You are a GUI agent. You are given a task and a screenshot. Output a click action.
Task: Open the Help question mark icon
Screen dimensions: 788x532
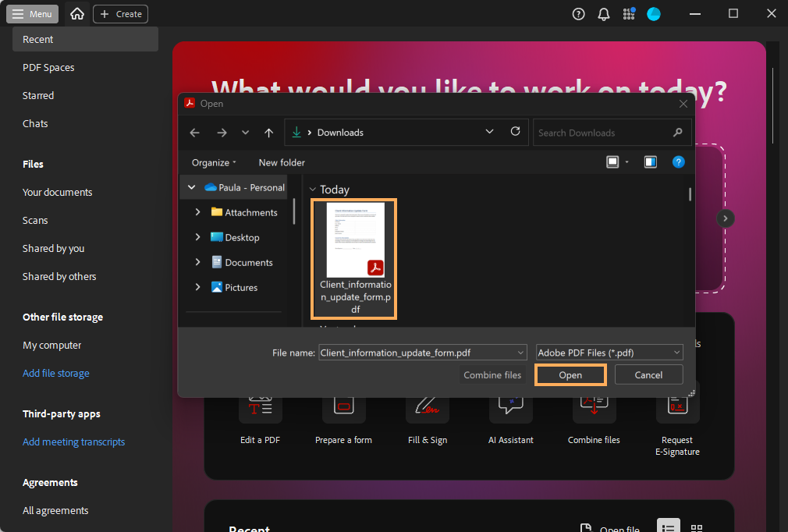pyautogui.click(x=578, y=14)
